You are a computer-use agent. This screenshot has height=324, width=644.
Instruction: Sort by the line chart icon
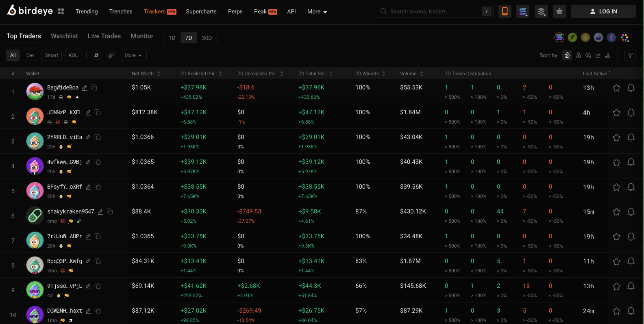point(598,55)
